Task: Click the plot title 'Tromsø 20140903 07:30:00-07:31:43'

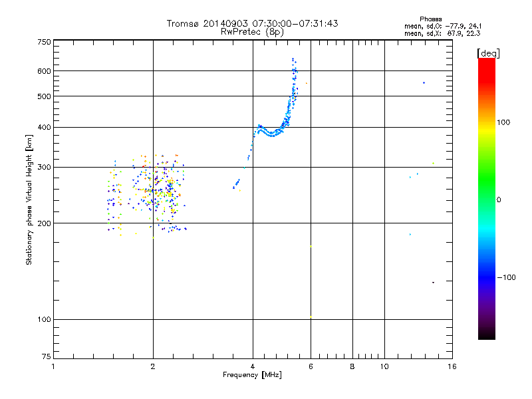Action: [253, 23]
